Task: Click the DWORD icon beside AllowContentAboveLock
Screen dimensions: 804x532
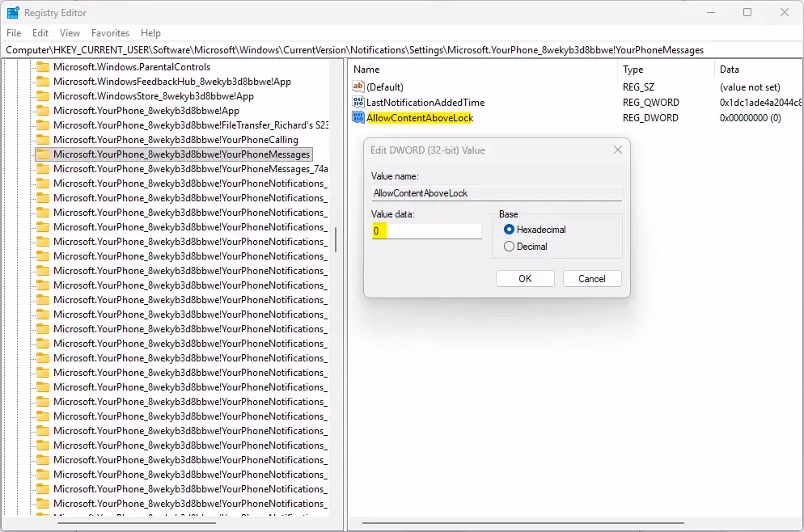Action: pyautogui.click(x=358, y=117)
